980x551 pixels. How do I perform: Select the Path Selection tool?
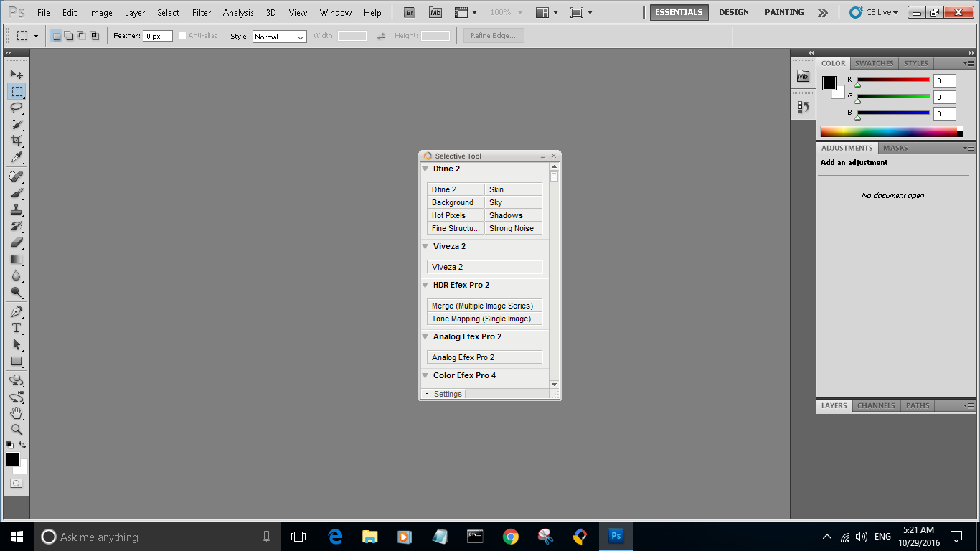coord(17,344)
